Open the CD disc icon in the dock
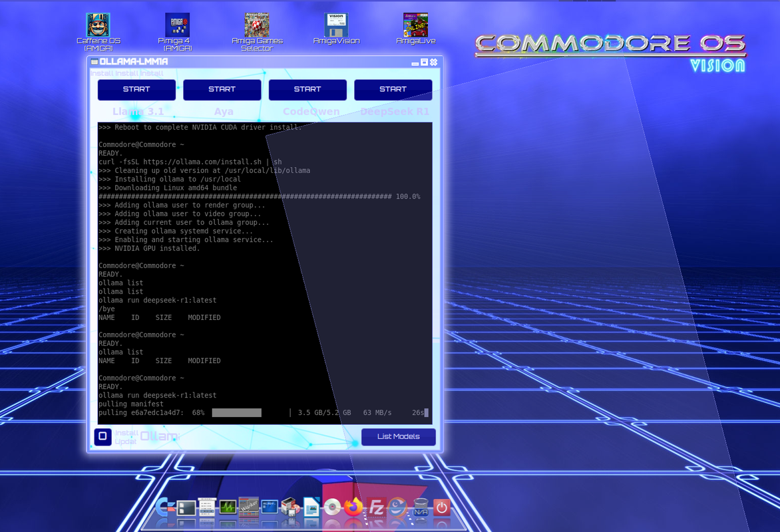 [x=332, y=507]
